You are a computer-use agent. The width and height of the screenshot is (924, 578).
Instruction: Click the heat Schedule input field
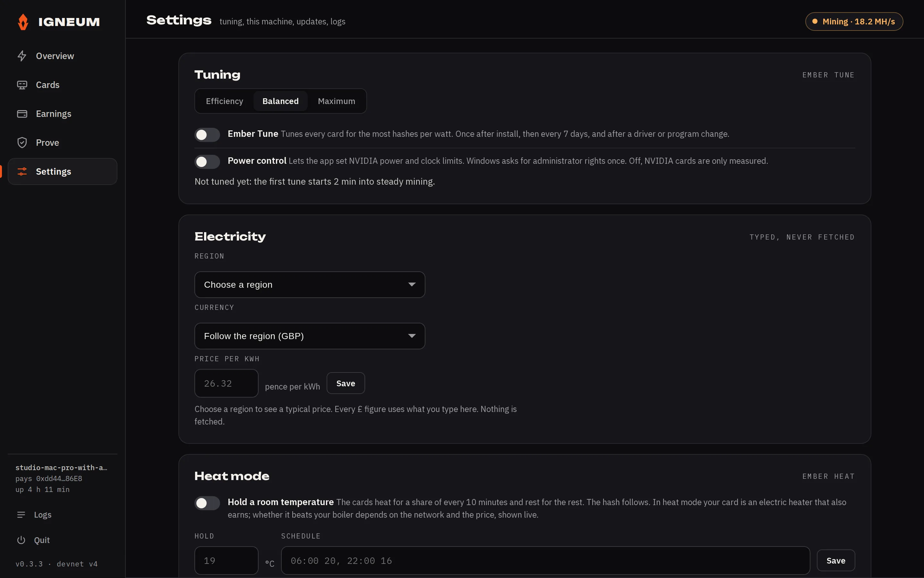click(545, 560)
